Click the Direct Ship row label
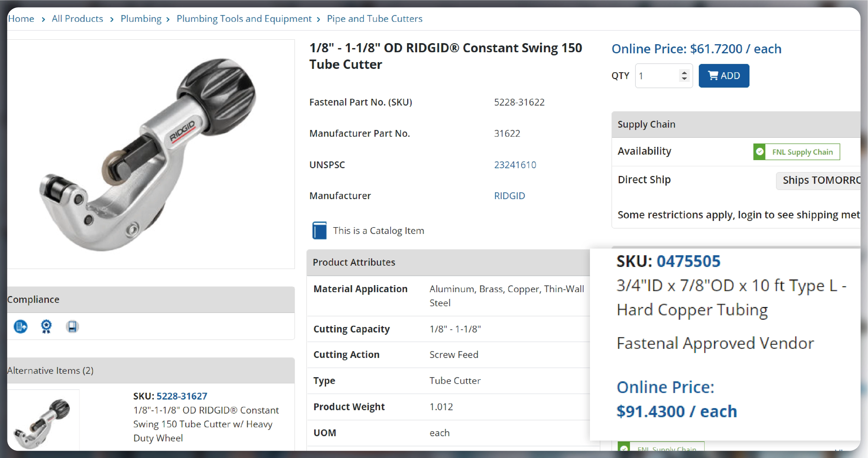Image resolution: width=868 pixels, height=458 pixels. [x=644, y=180]
